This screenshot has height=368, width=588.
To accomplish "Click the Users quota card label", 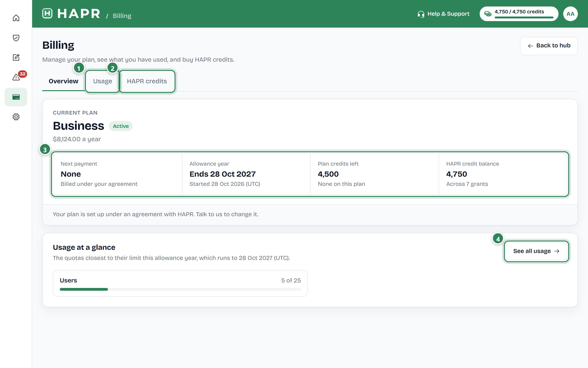I will (68, 281).
